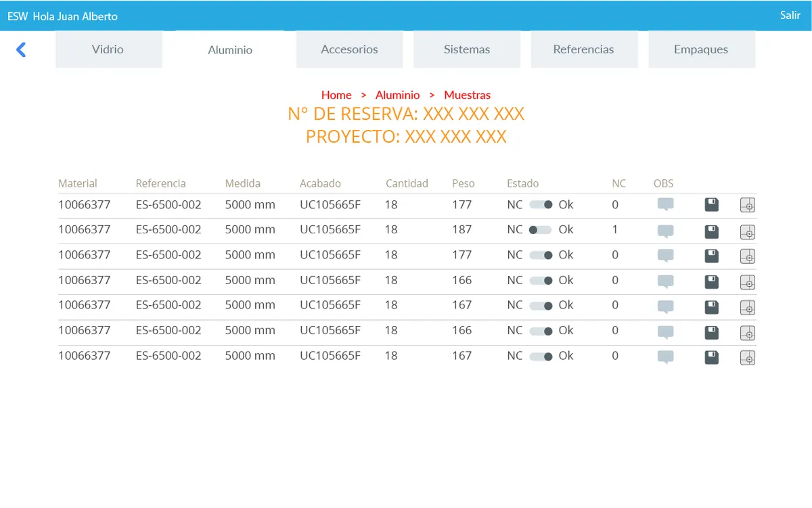Click the Peso value 187
This screenshot has height=508, width=812.
[462, 230]
